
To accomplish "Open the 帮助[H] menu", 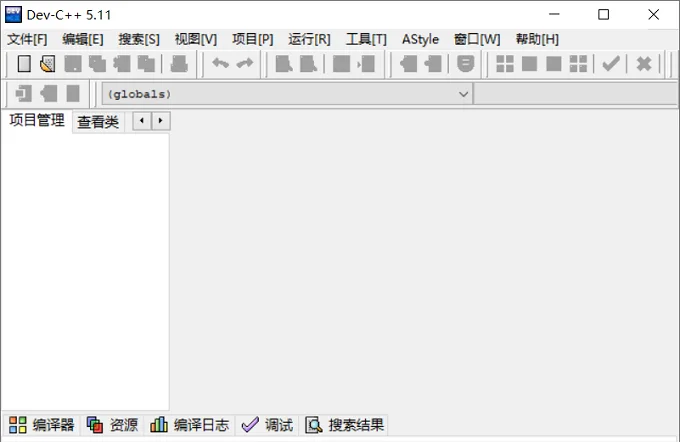I will [x=537, y=39].
